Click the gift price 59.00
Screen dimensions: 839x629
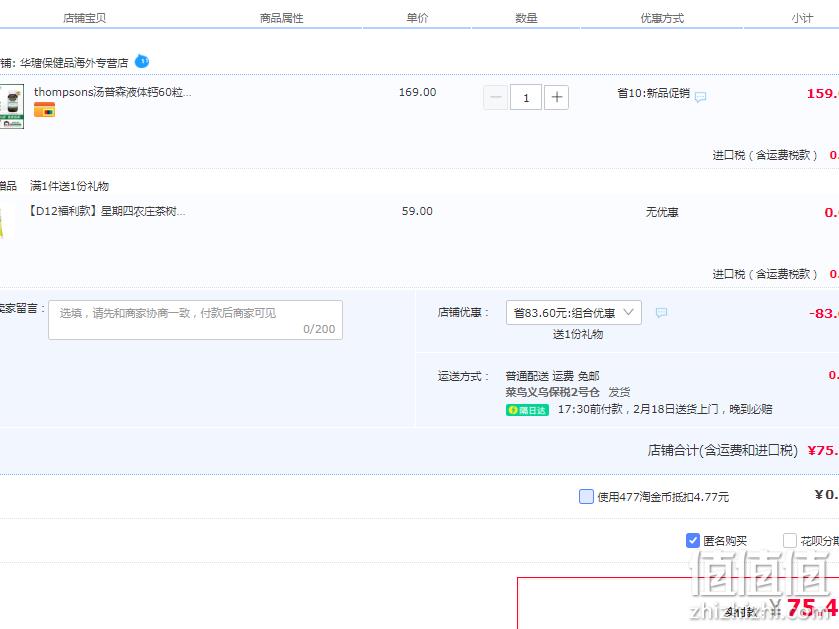[x=417, y=211]
